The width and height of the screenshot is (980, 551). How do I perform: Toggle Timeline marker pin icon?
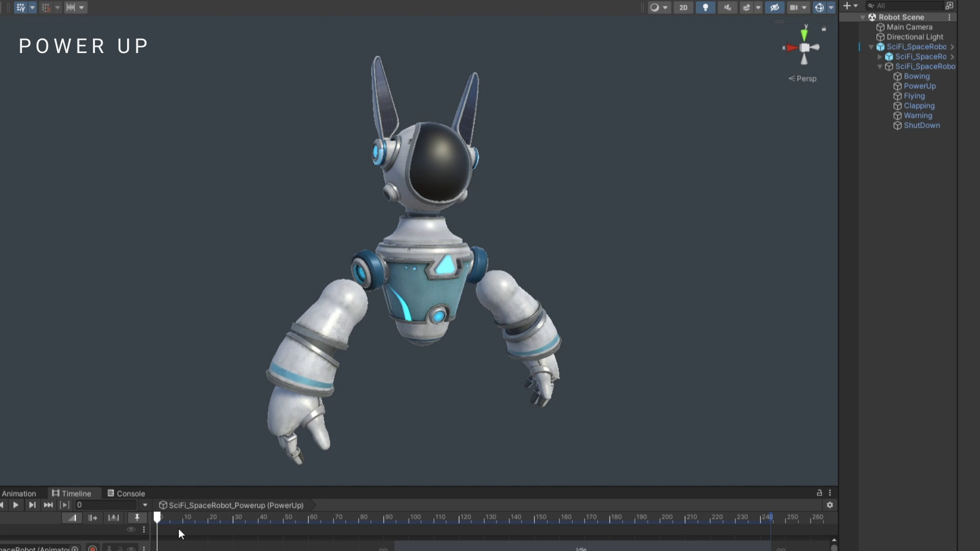point(137,518)
